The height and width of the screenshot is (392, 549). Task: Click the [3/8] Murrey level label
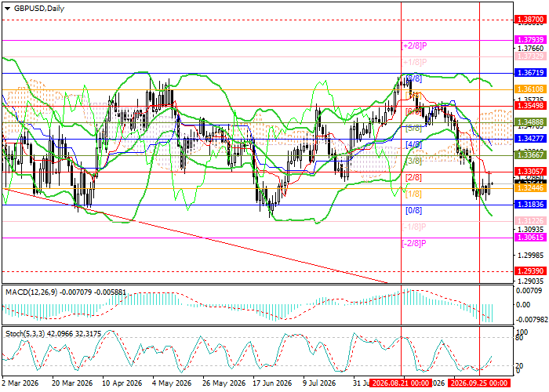coord(413,161)
